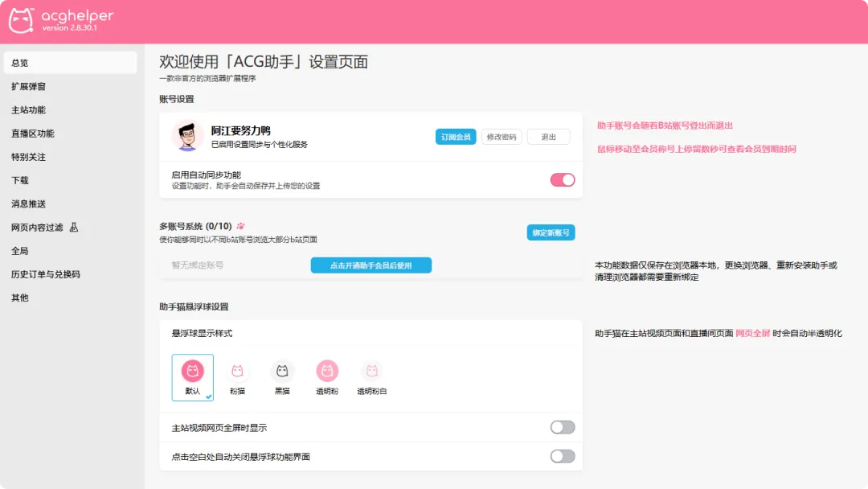Select the 黑猫 floating ball style

pos(282,378)
